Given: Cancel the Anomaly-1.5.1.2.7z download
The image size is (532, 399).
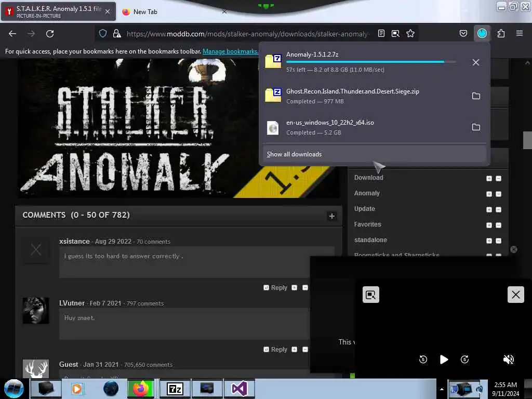Looking at the screenshot, I should [476, 62].
